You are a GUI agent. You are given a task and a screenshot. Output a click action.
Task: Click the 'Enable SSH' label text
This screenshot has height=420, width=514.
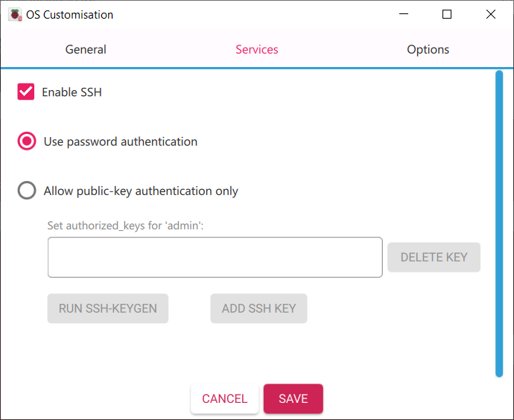[72, 92]
